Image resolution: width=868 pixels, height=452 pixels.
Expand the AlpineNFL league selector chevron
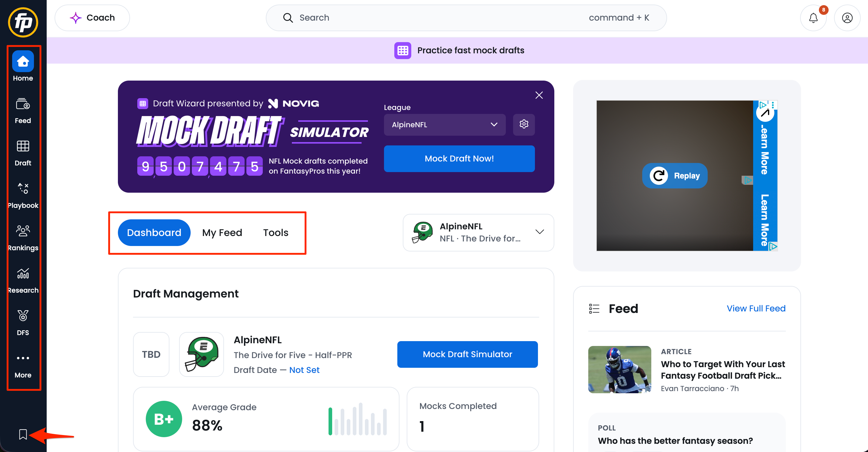tap(540, 232)
